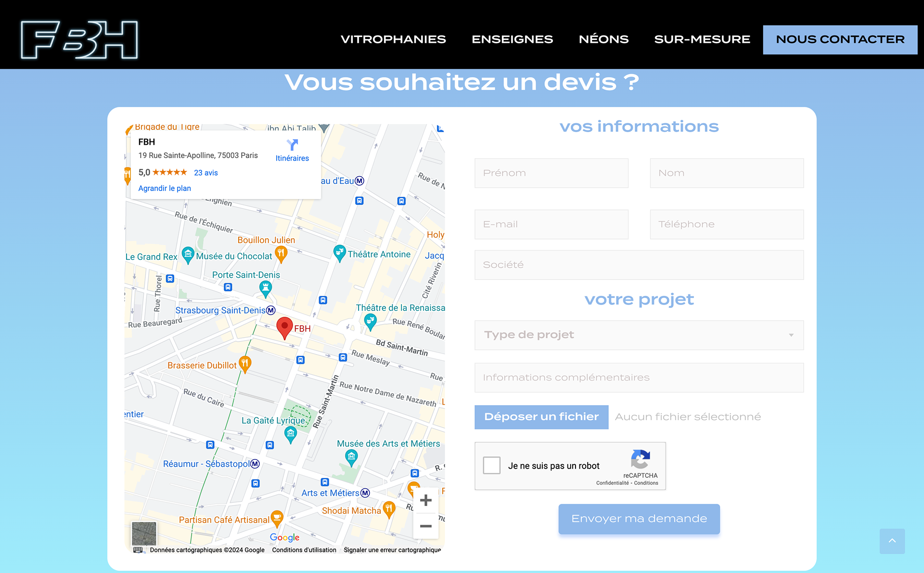Click the Théâtre de la Renaissance marker
The height and width of the screenshot is (573, 924).
point(370,322)
